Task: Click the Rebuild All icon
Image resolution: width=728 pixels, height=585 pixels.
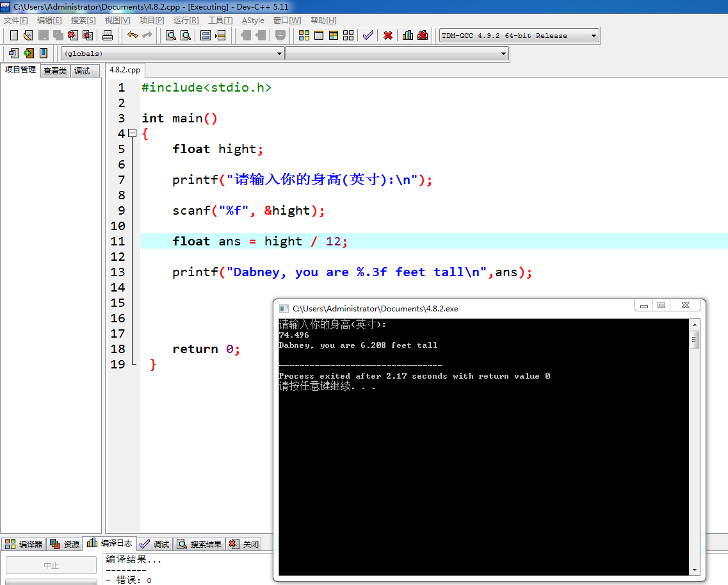Action: tap(348, 35)
